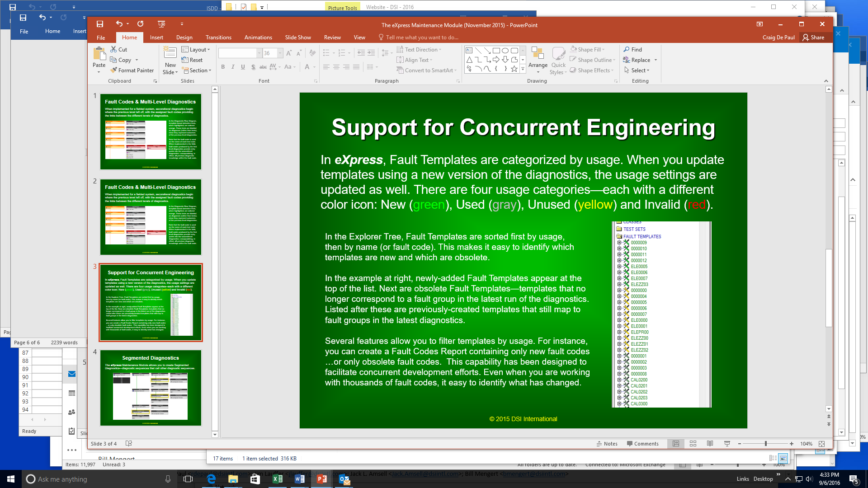Click Start From Beginning slideshow icon
This screenshot has height=488, width=868.
(x=161, y=24)
